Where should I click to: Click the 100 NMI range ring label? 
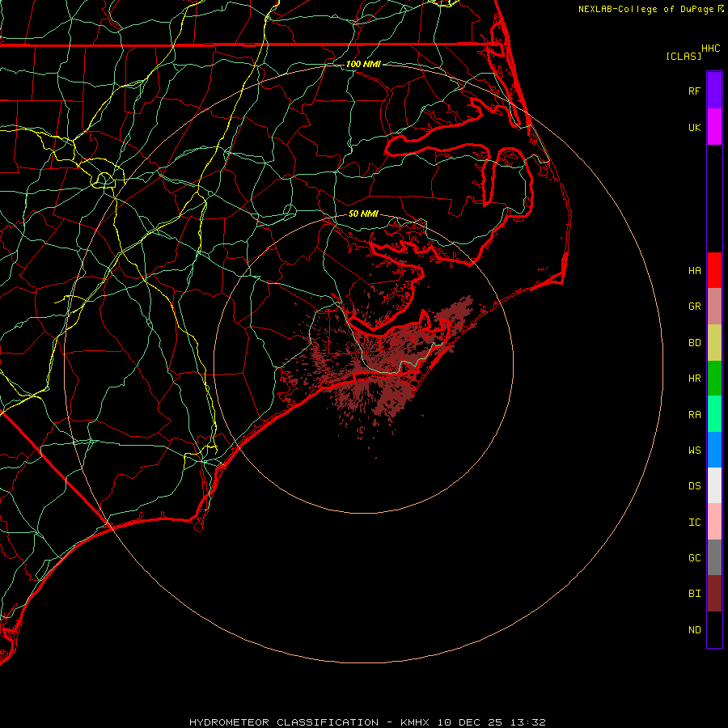click(363, 64)
